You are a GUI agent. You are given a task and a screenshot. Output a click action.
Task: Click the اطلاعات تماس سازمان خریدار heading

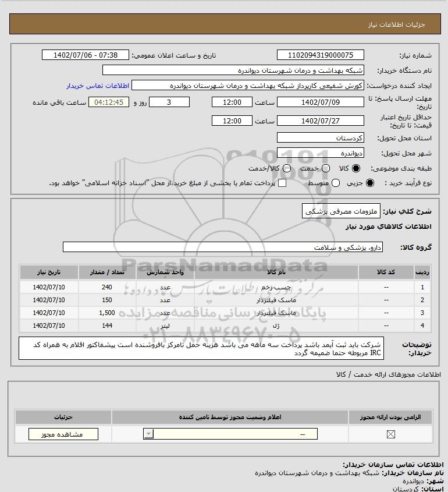(x=393, y=465)
